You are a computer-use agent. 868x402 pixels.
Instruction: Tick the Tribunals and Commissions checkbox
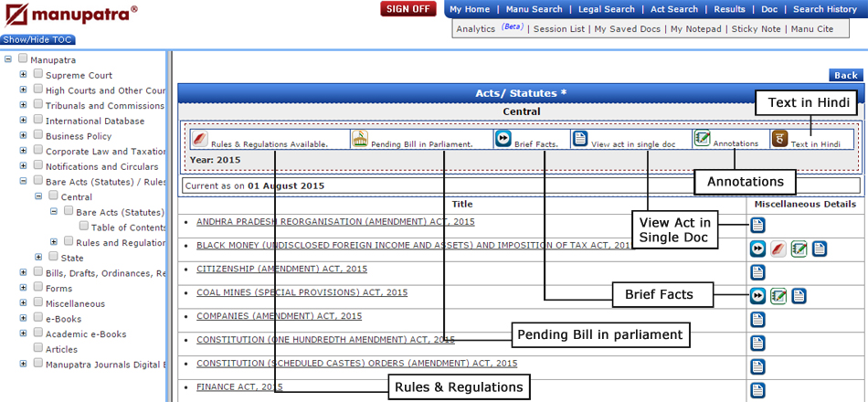tap(37, 103)
